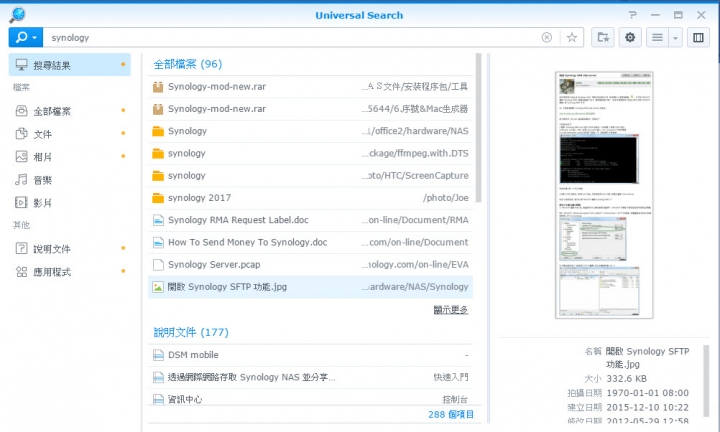This screenshot has width=720, height=432.
Task: Click the 搜尋結果 monitor icon
Action: pyautogui.click(x=21, y=65)
